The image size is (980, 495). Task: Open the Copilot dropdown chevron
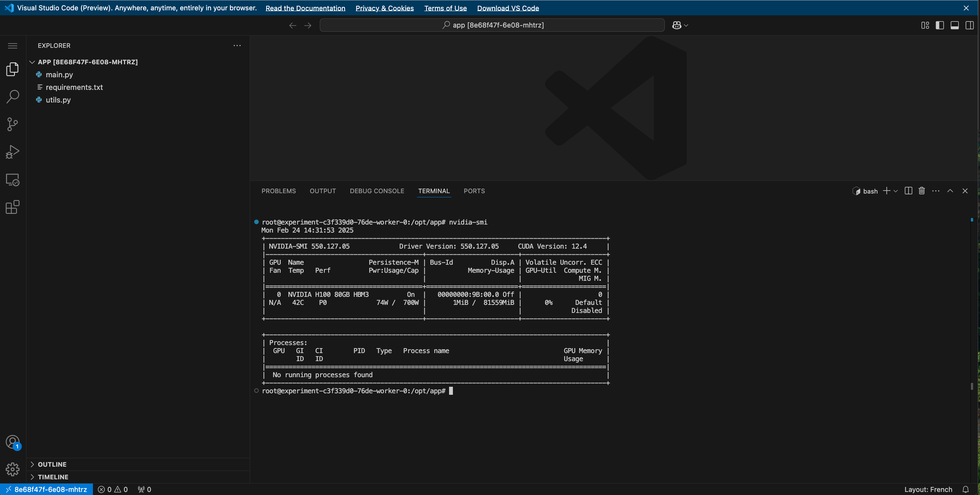click(686, 25)
